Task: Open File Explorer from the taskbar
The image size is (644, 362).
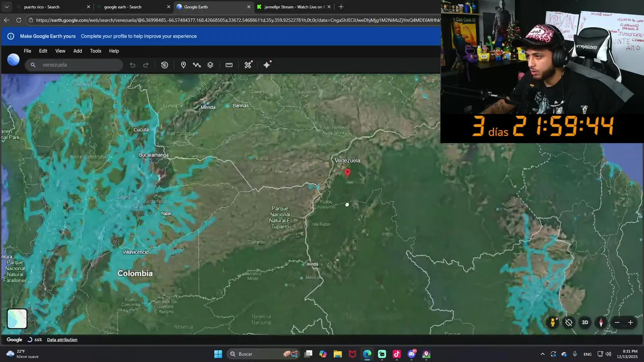Action: click(337, 354)
